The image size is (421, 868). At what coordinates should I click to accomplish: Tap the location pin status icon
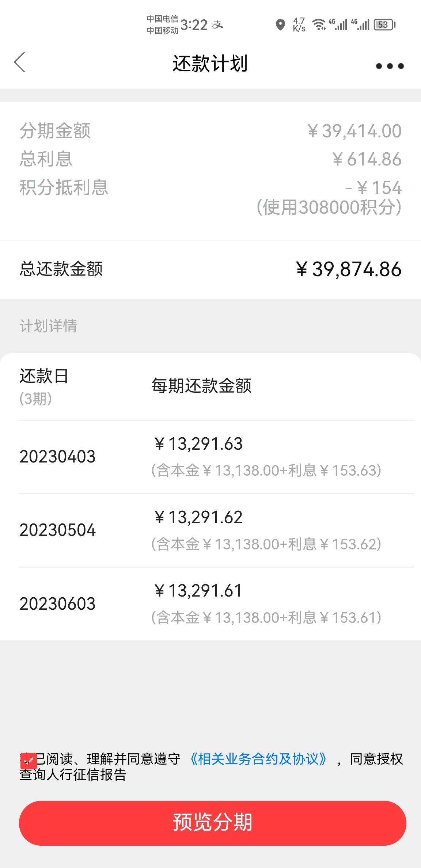pyautogui.click(x=280, y=25)
